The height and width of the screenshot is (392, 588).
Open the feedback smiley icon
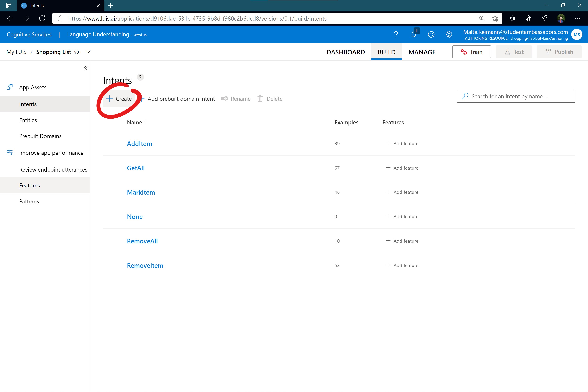431,34
